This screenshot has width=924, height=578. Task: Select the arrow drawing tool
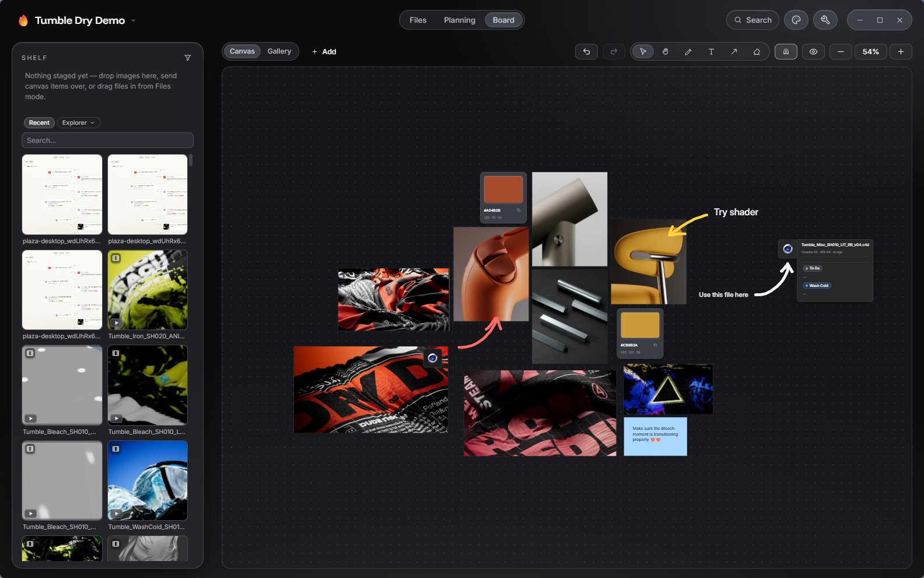click(734, 51)
